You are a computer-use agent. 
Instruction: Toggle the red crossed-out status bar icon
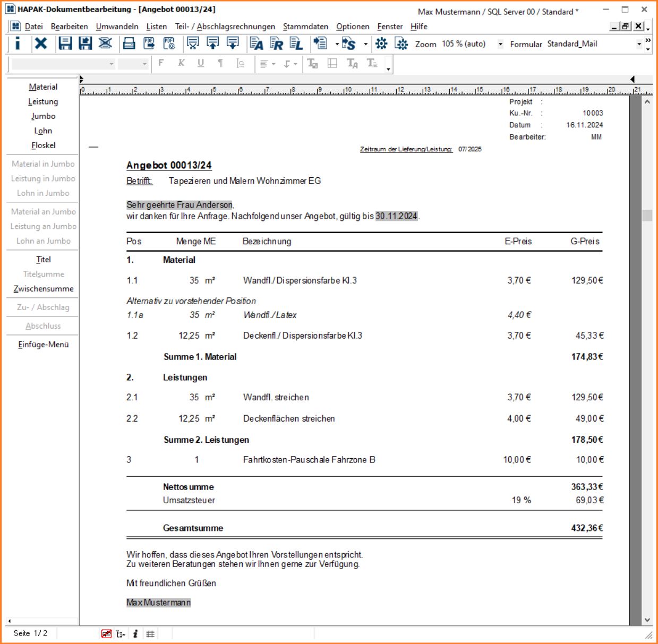(106, 633)
